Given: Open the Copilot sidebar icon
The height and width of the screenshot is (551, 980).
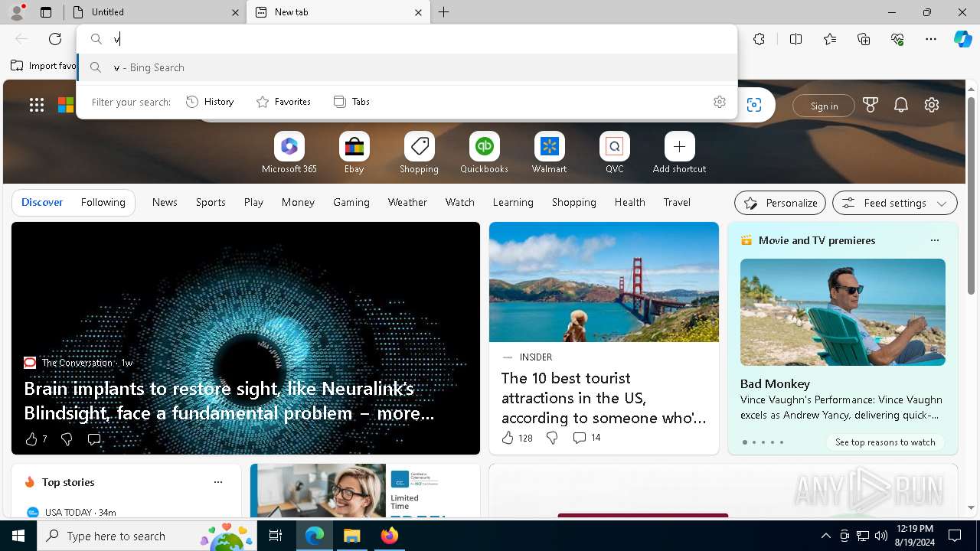Looking at the screenshot, I should [x=962, y=39].
